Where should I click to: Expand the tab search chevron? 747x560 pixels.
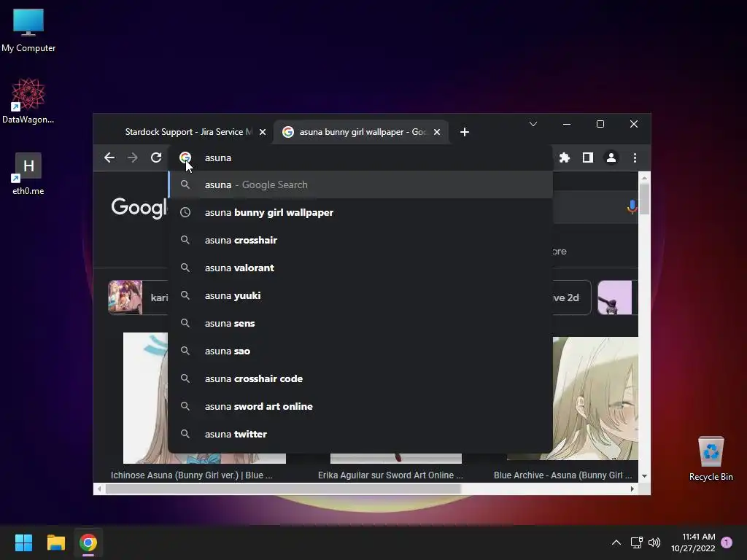click(x=533, y=124)
